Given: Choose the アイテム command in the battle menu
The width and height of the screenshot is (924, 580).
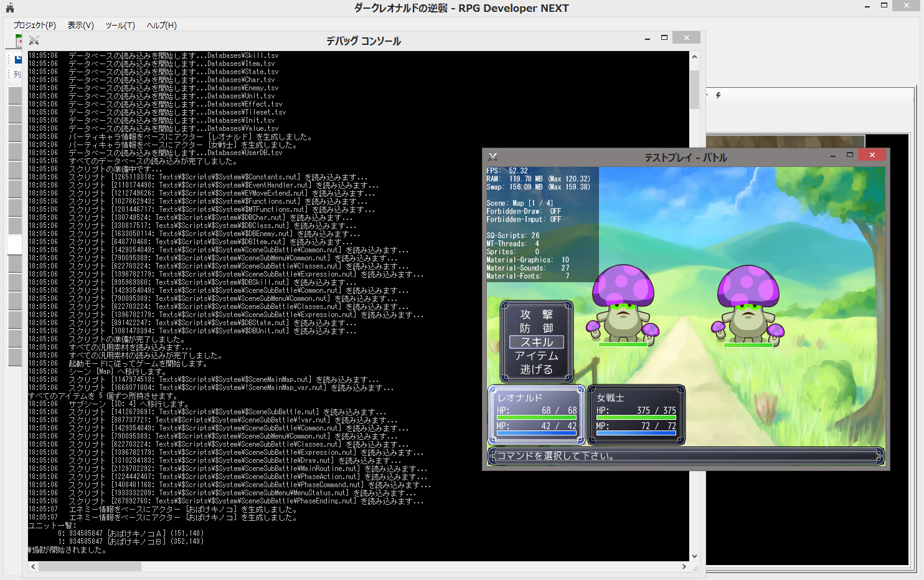Looking at the screenshot, I should pyautogui.click(x=536, y=355).
